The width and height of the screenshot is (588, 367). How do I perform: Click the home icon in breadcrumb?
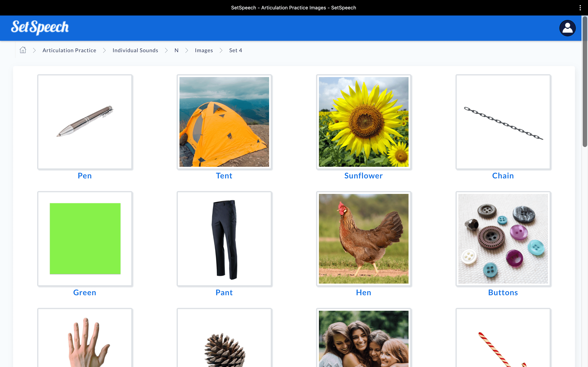tap(23, 50)
